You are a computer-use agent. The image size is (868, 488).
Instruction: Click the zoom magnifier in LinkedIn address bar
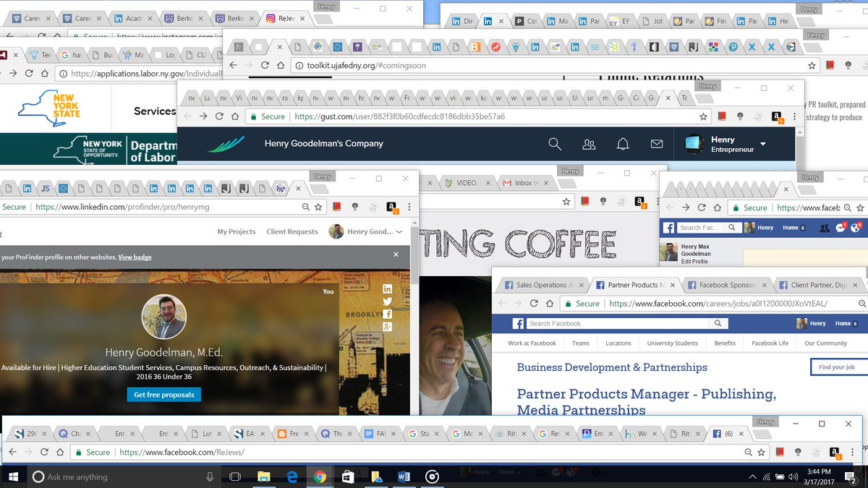[x=307, y=207]
